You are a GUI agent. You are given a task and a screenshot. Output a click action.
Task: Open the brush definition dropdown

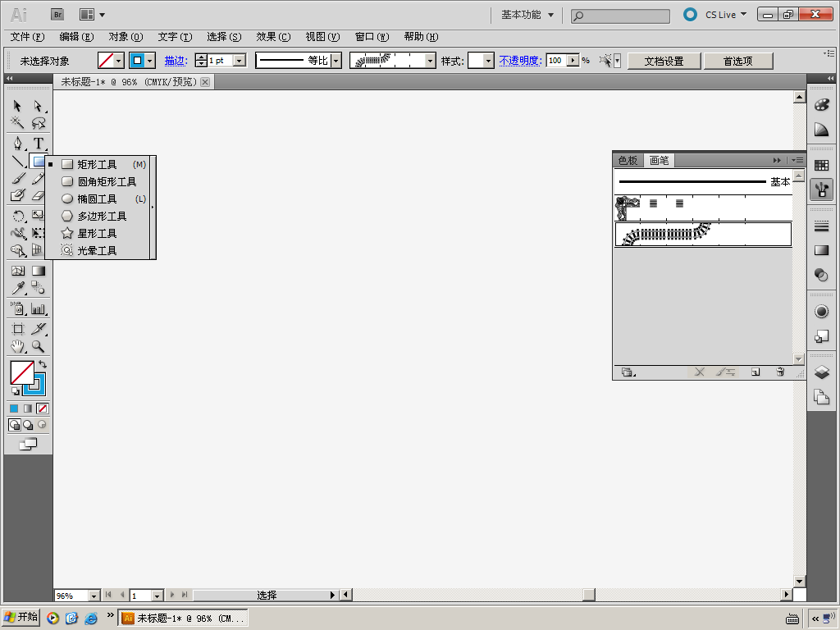(x=431, y=61)
